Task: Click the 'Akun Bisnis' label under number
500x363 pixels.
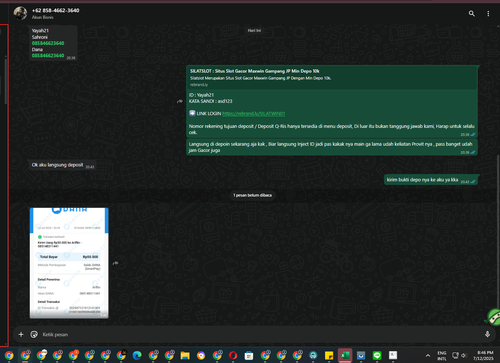Action: click(43, 17)
